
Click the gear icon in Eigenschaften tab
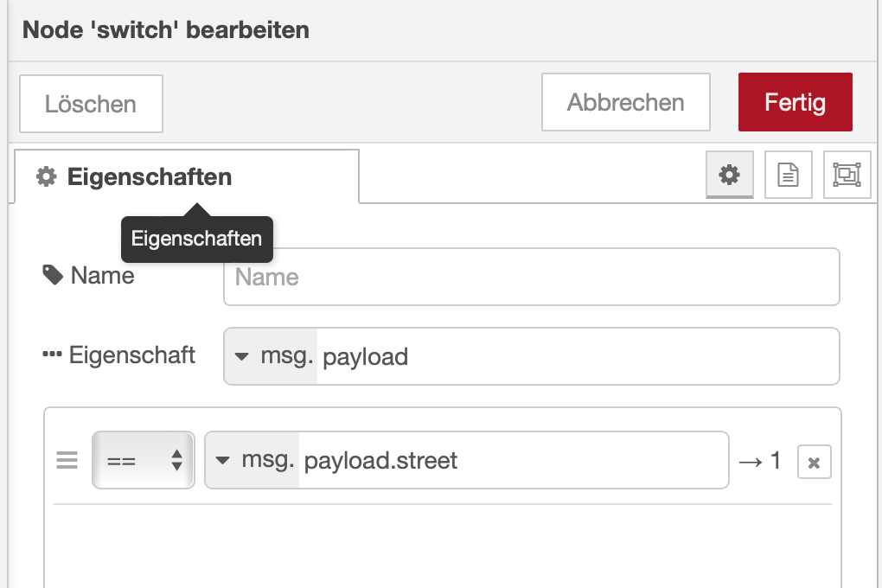[x=46, y=177]
